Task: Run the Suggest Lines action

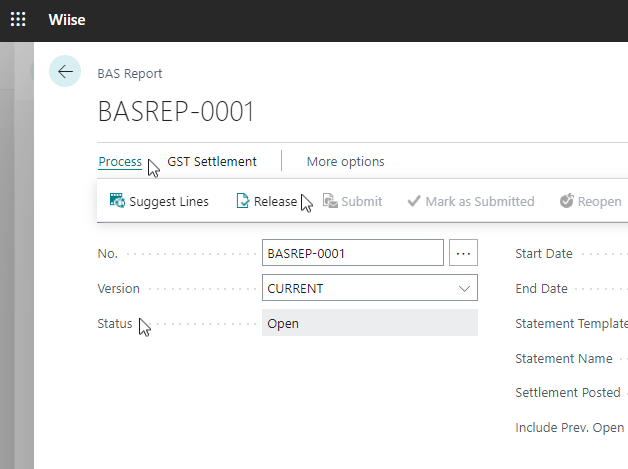Action: click(159, 201)
